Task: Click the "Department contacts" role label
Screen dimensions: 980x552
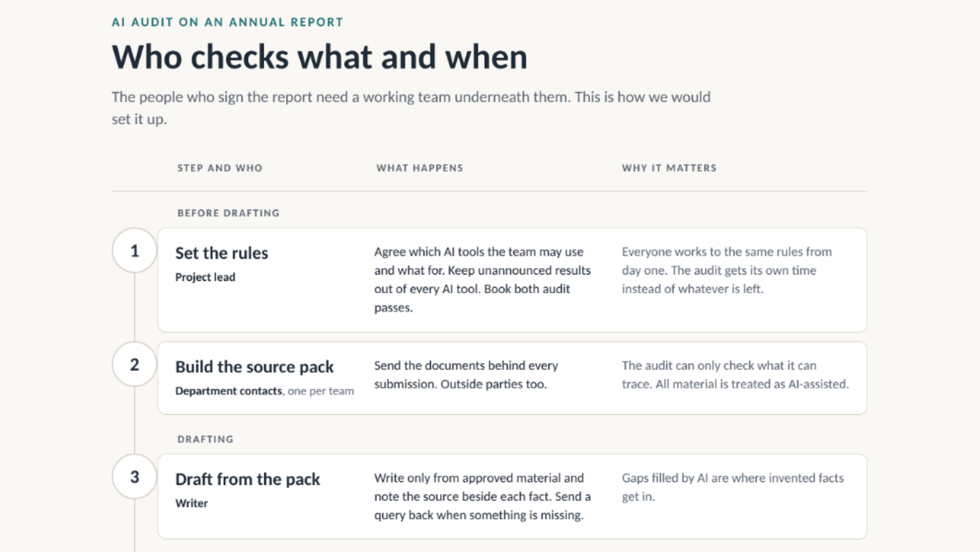Action: (x=229, y=391)
